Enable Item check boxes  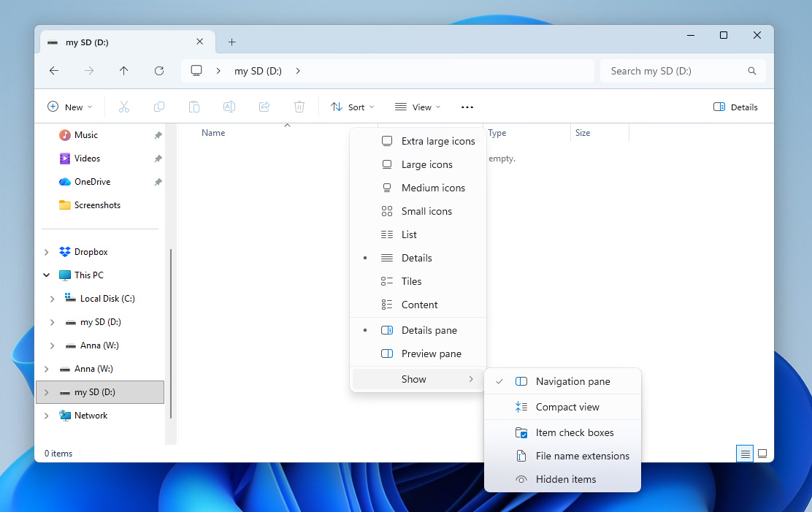[562, 432]
